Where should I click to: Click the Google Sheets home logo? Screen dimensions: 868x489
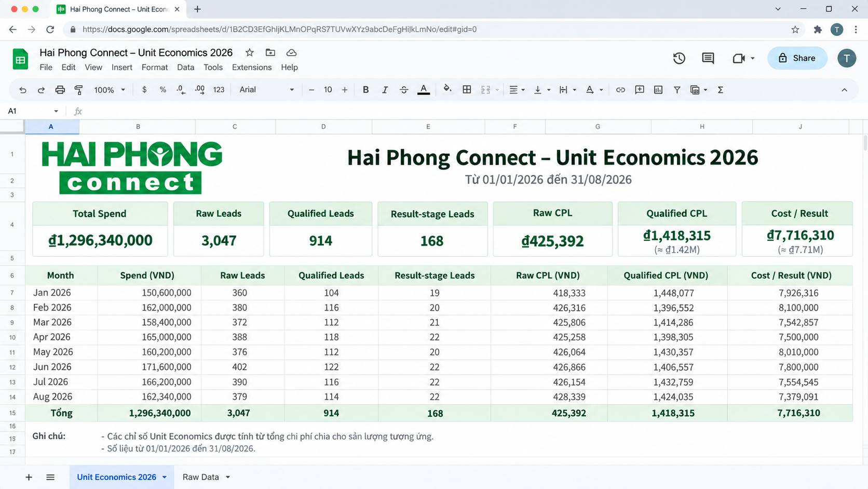20,59
